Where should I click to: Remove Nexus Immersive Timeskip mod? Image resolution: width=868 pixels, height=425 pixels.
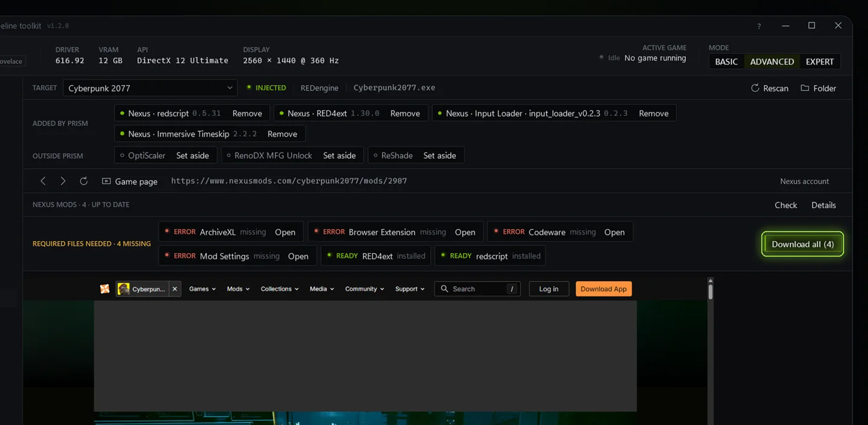point(282,134)
